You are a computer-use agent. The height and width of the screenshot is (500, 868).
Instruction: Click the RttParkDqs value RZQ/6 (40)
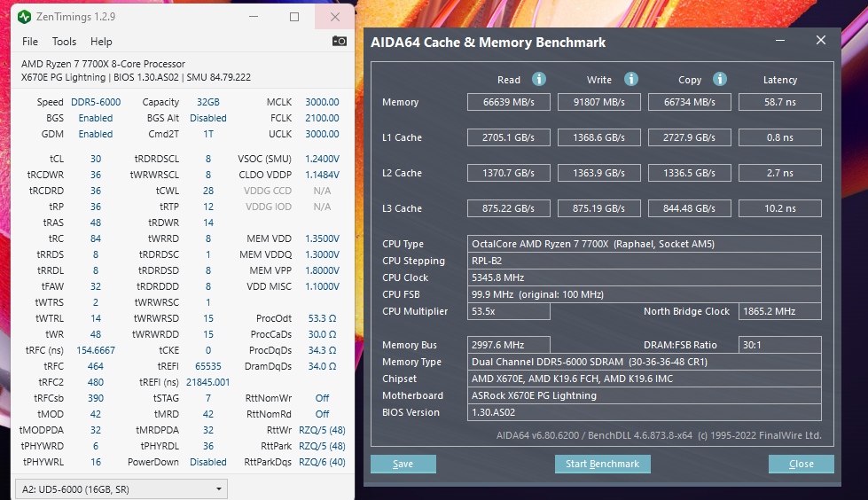click(x=322, y=463)
